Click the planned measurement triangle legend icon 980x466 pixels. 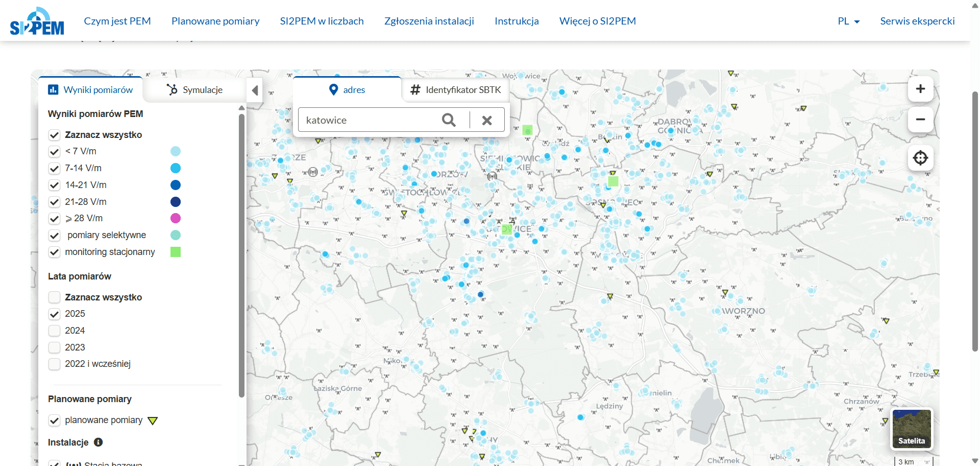click(x=153, y=421)
